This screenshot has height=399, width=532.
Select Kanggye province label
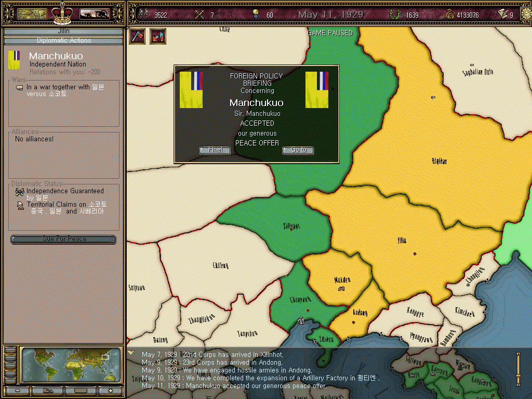click(415, 312)
